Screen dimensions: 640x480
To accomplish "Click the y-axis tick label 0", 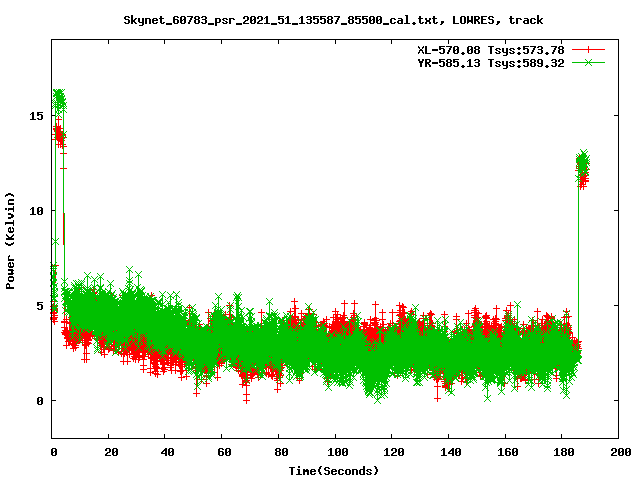I will coord(40,401).
